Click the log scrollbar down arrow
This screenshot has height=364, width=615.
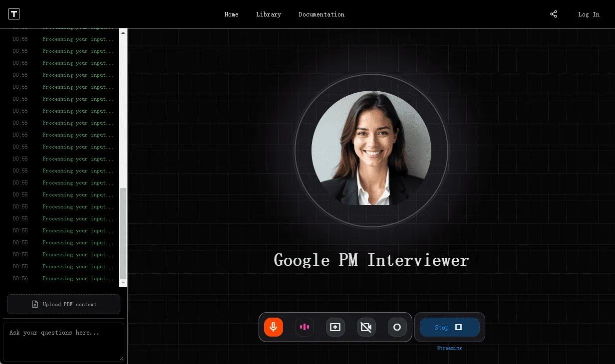(x=123, y=283)
